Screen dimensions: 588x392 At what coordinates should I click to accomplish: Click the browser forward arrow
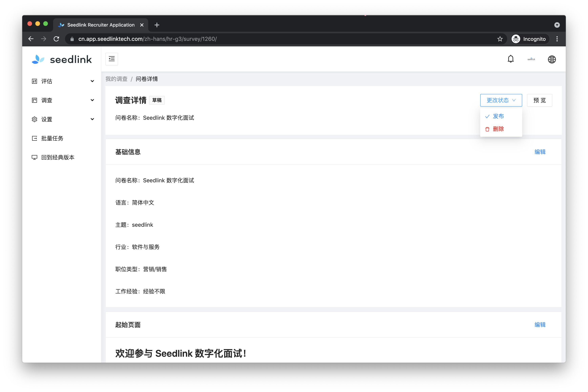43,39
